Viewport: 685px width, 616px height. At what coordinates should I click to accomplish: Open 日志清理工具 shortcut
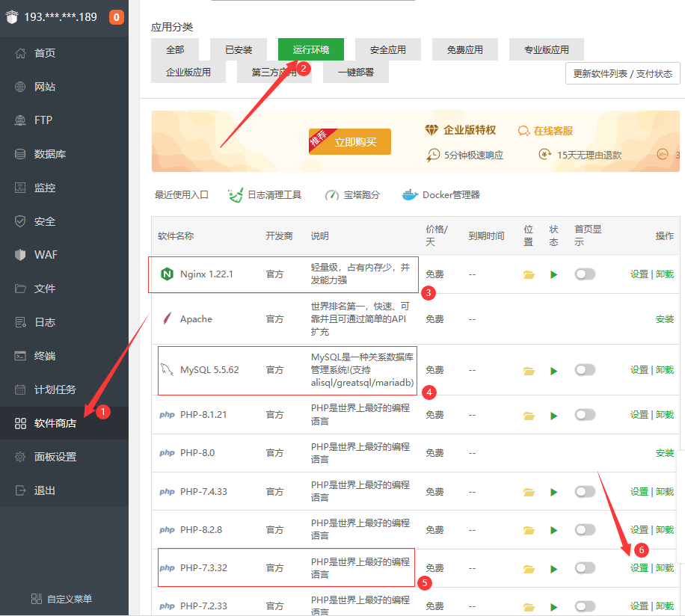pyautogui.click(x=265, y=194)
